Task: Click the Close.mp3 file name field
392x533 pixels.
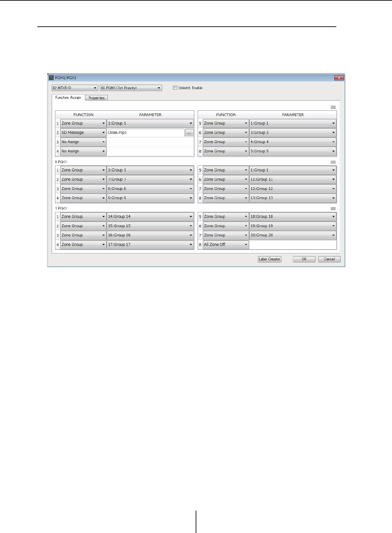Action: [145, 133]
